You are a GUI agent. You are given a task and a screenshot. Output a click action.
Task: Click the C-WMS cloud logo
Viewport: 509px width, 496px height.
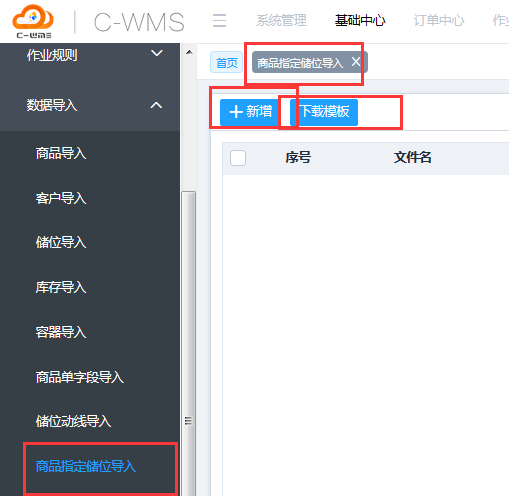coord(33,21)
